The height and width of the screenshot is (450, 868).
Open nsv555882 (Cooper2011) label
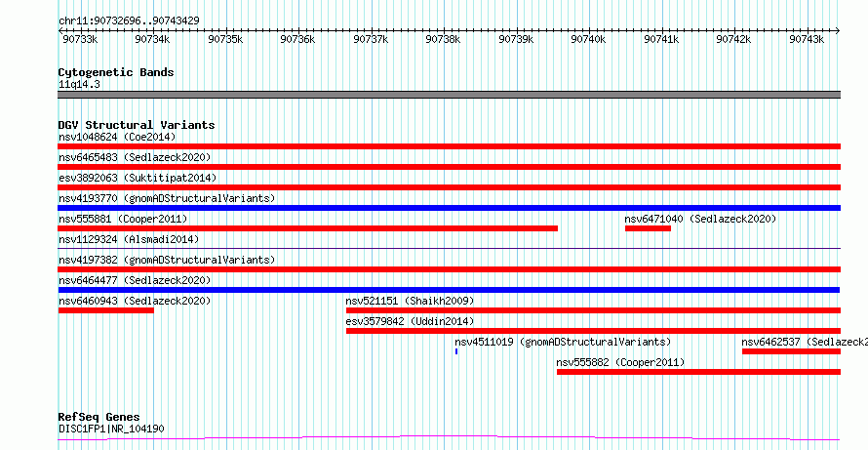(x=620, y=362)
